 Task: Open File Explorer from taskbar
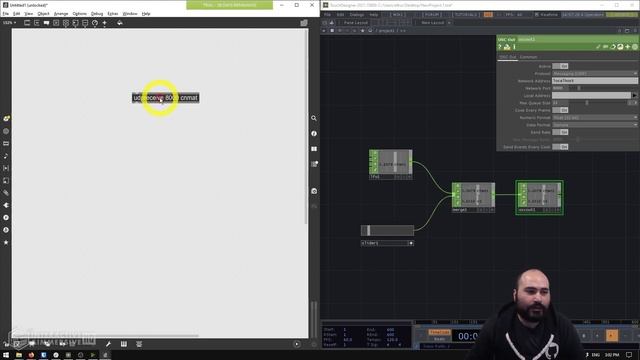click(19, 355)
